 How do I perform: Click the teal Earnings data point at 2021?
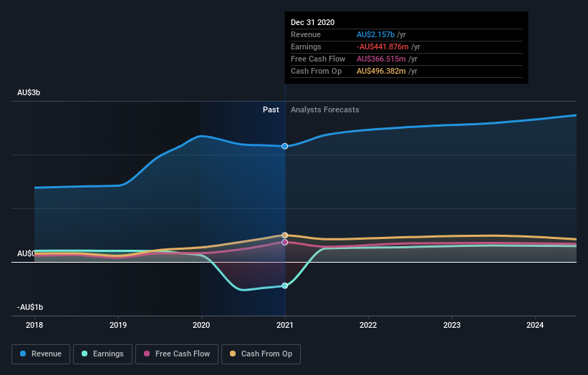click(285, 286)
